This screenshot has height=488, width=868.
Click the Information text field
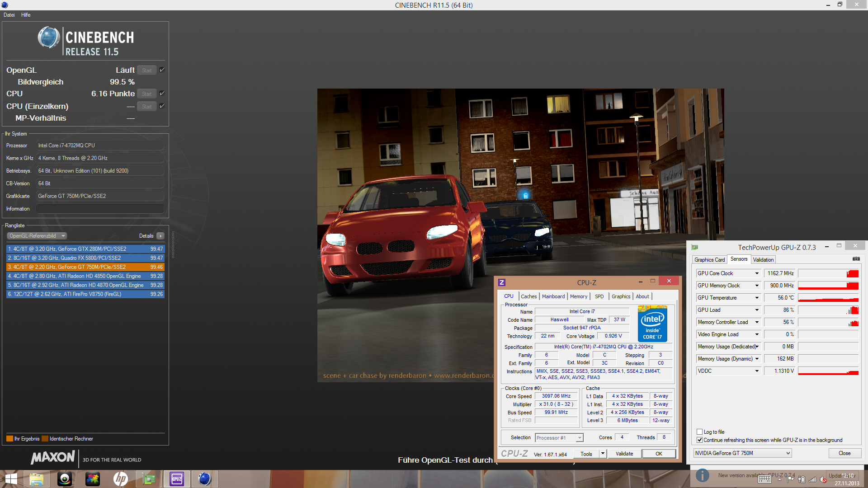point(100,209)
